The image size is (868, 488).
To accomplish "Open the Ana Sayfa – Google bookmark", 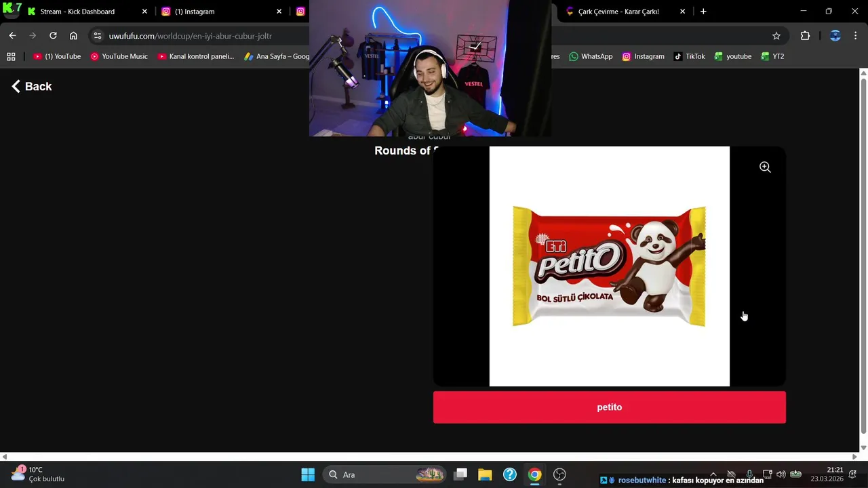I will click(277, 56).
